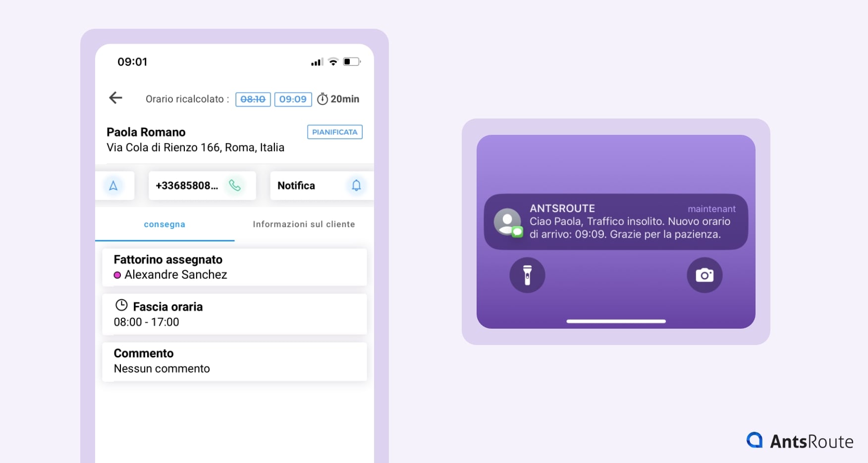Tap the green phone call icon
The width and height of the screenshot is (868, 463).
click(235, 185)
